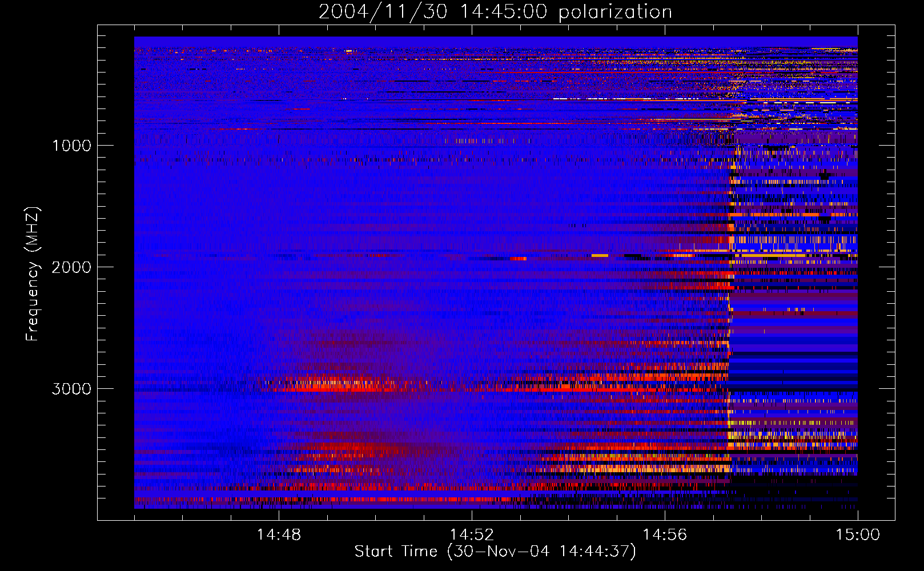Screen dimensions: 924x571
Task: Click the 2000 frequency tick label
Action: (71, 267)
